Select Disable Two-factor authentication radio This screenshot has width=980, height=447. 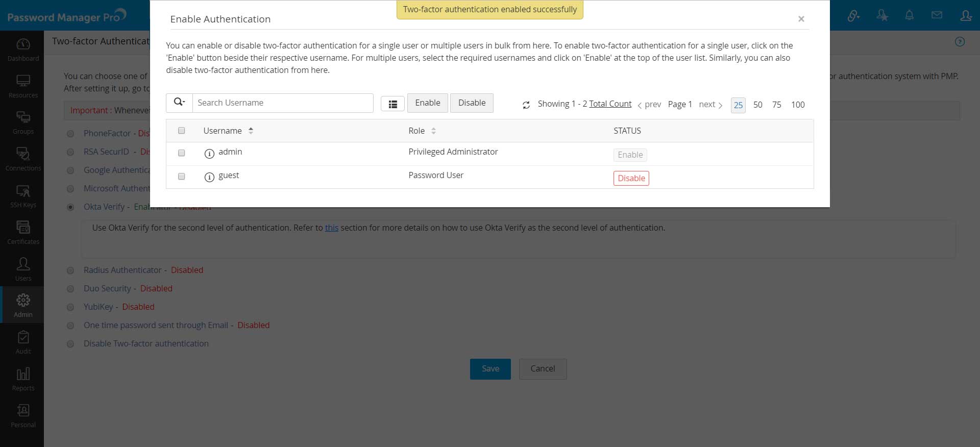[x=70, y=344]
